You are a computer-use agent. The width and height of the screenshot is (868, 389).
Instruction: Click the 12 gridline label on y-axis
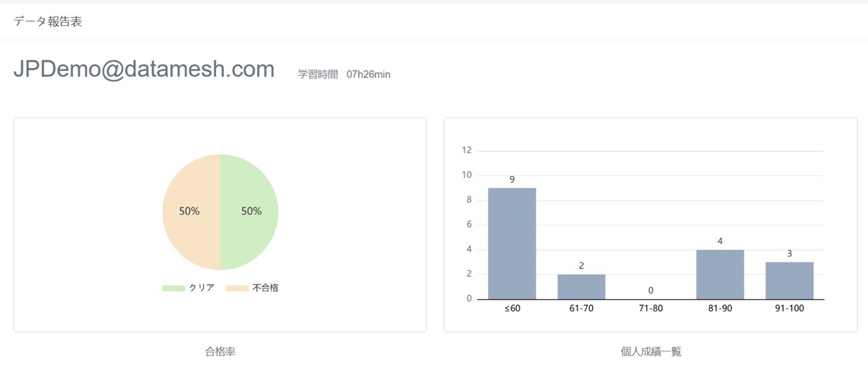(467, 150)
